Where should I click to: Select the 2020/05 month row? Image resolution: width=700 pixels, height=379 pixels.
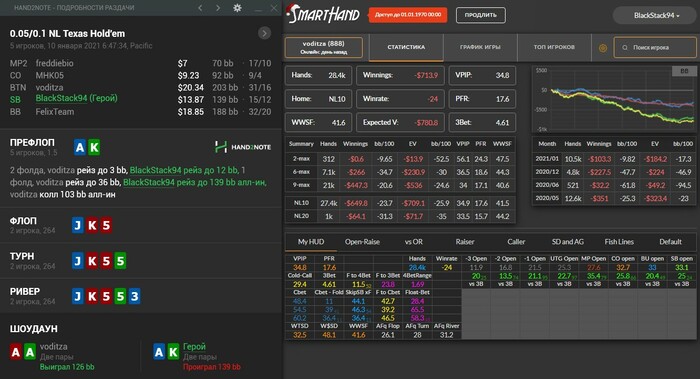(614, 198)
